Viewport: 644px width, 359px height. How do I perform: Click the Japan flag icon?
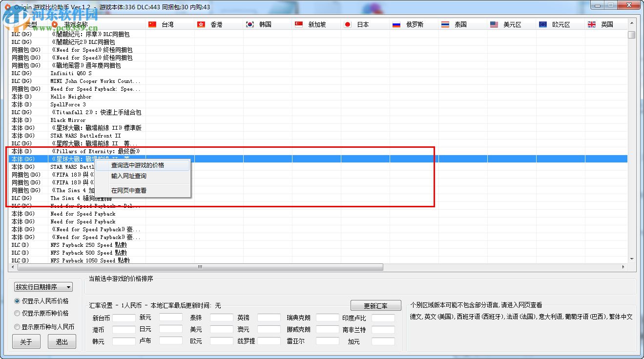(x=347, y=23)
